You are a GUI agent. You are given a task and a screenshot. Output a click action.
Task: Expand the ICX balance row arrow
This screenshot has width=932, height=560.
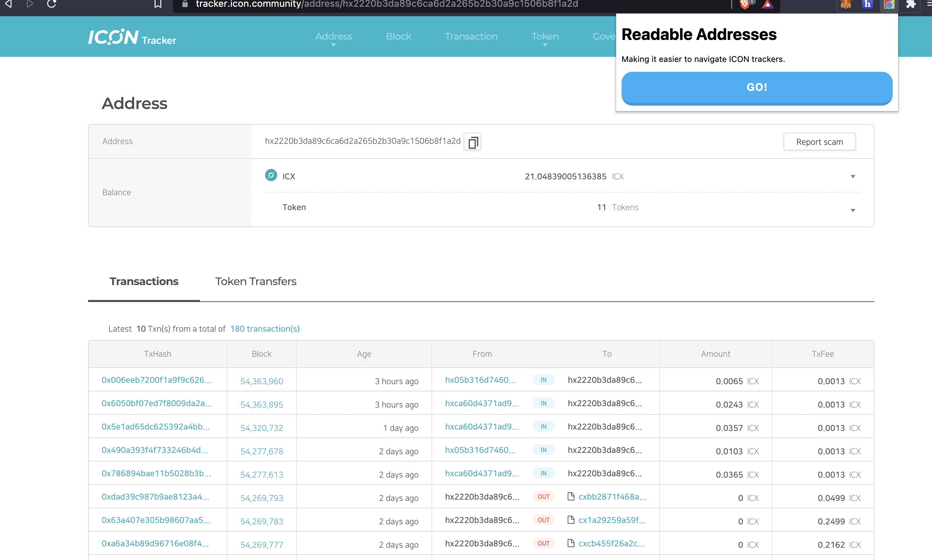(853, 177)
